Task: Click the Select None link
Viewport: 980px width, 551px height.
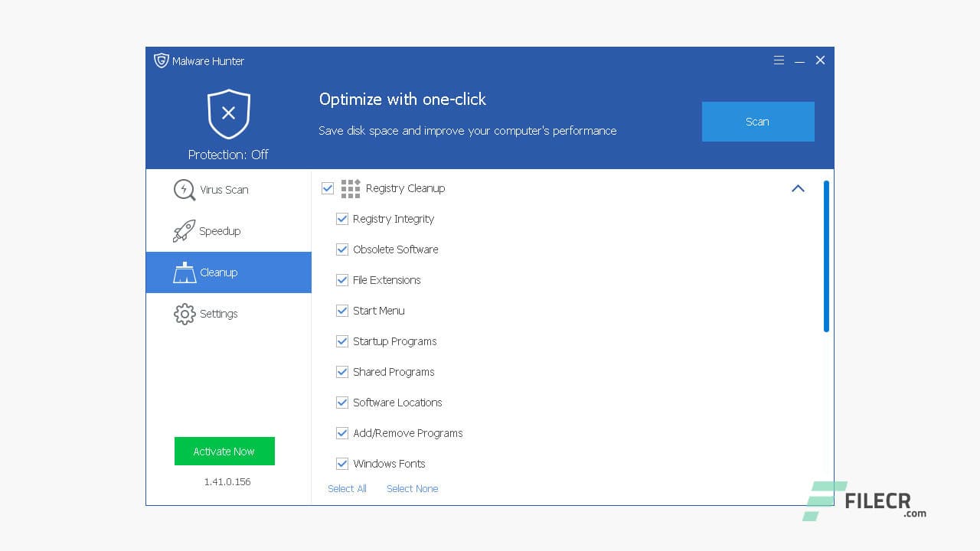Action: pyautogui.click(x=412, y=488)
